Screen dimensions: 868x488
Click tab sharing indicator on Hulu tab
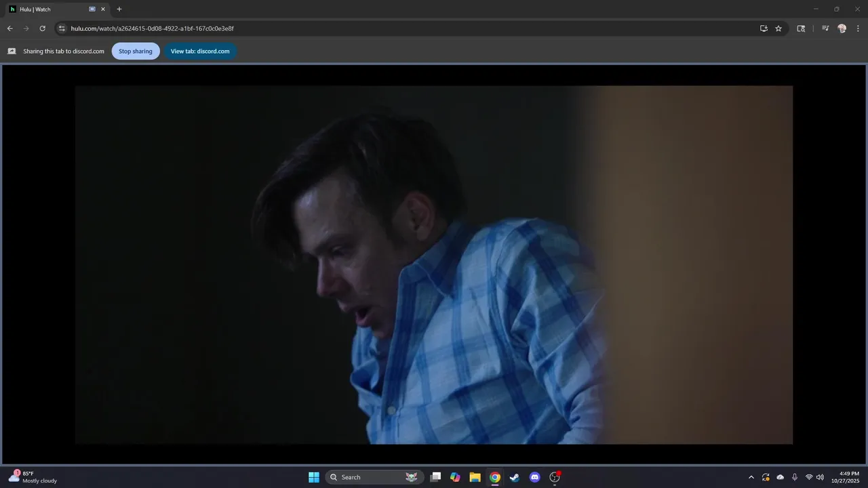[92, 9]
